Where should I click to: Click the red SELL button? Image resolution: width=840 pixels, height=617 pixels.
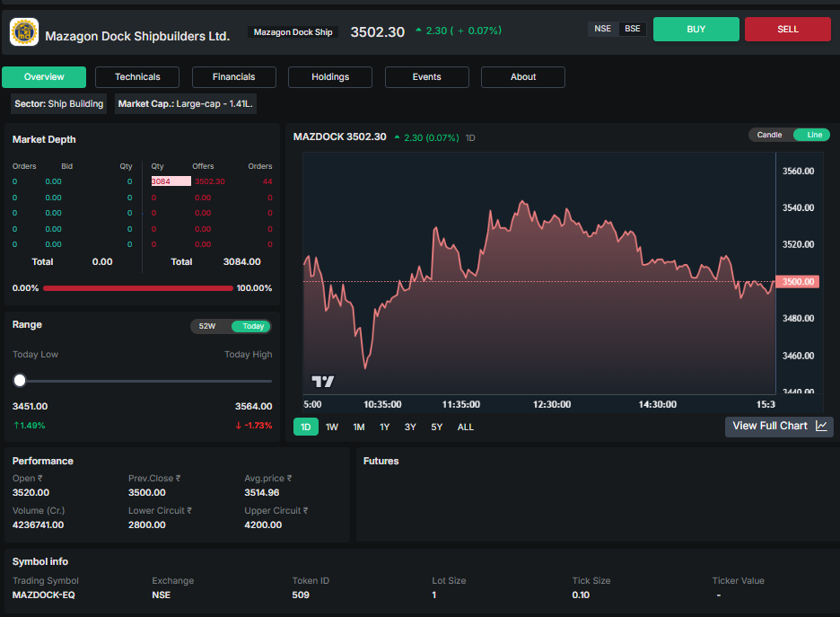point(788,29)
